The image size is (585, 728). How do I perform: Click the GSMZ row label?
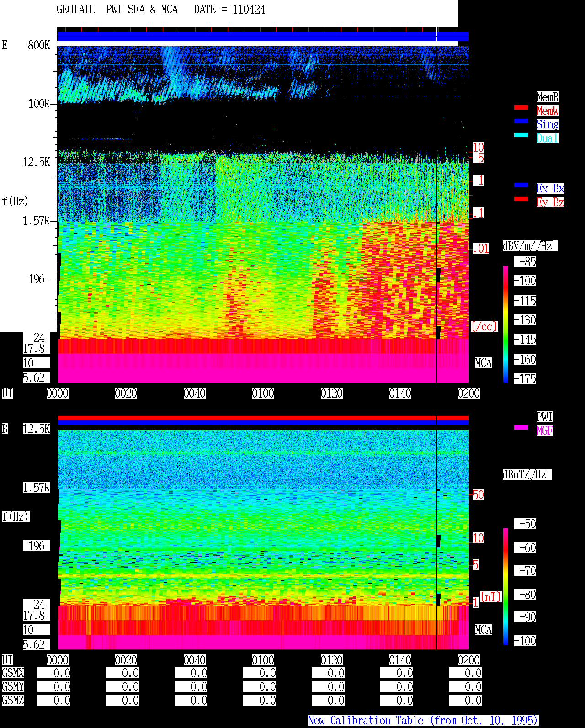(13, 700)
